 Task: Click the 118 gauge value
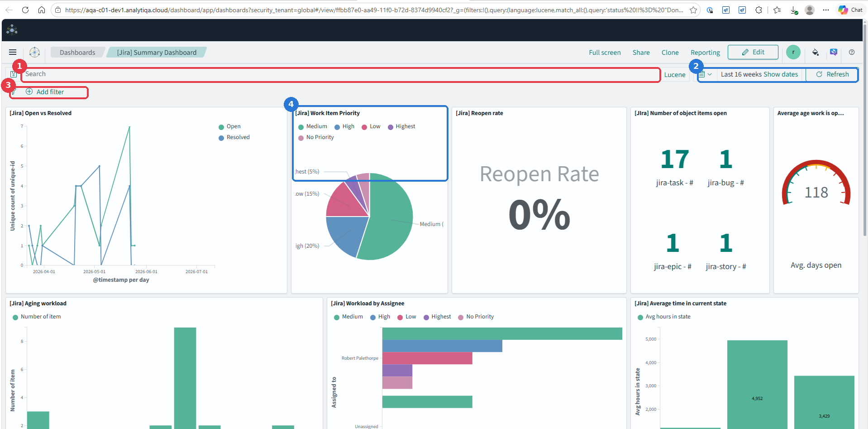(x=816, y=193)
